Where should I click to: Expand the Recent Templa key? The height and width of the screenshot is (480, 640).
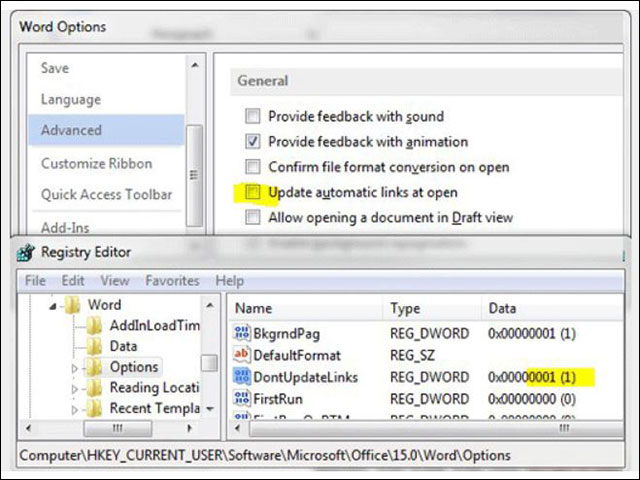click(75, 409)
